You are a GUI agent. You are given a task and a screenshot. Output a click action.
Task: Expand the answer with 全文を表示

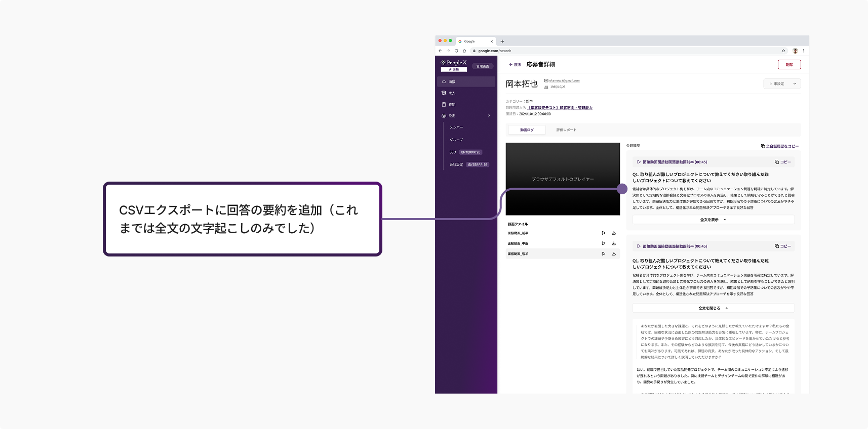pyautogui.click(x=714, y=220)
